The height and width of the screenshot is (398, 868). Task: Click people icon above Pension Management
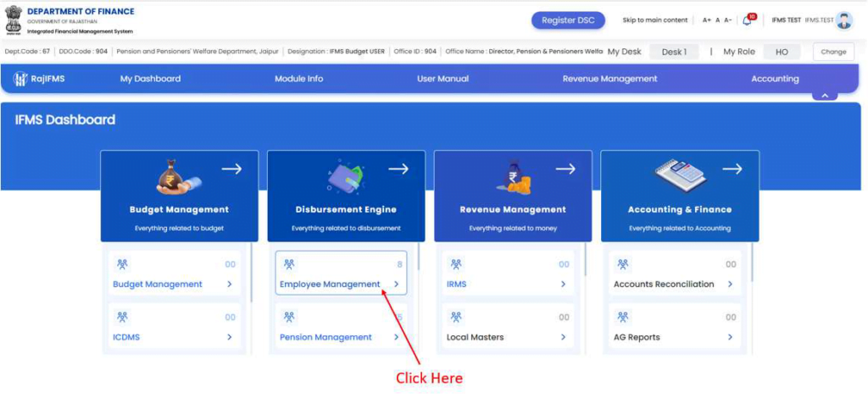[x=289, y=317]
